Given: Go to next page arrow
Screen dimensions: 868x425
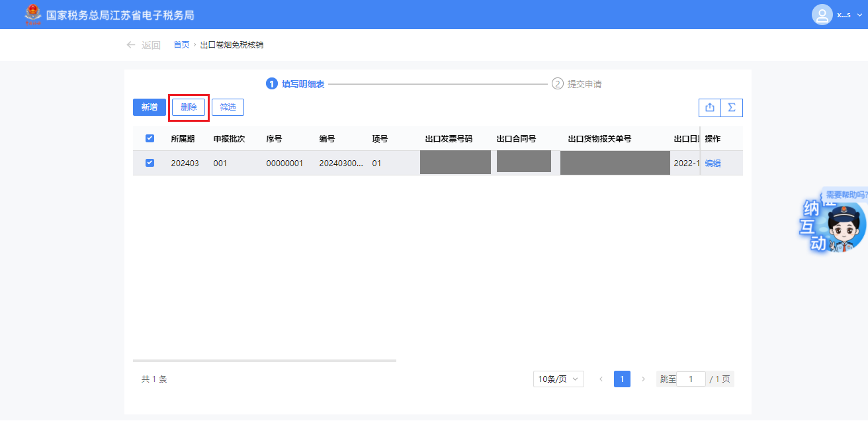Looking at the screenshot, I should click(x=643, y=379).
